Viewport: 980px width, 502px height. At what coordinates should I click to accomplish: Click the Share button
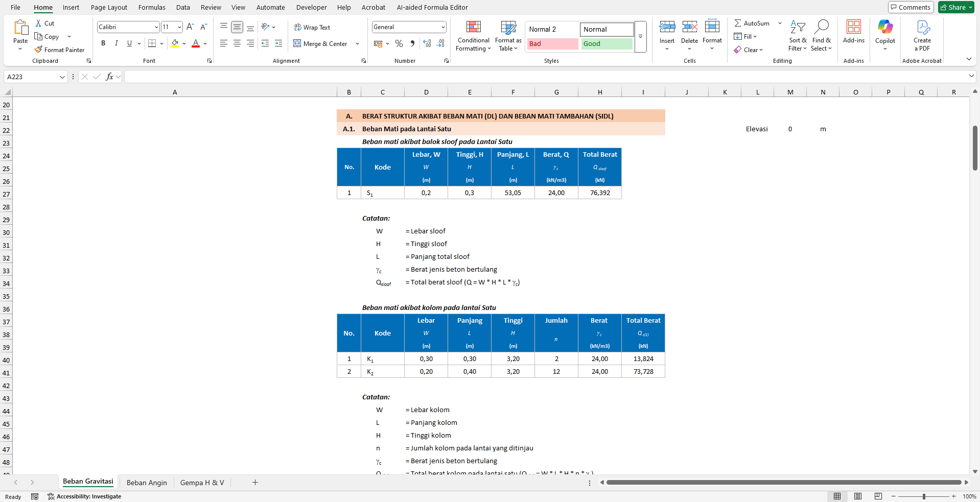click(x=956, y=7)
